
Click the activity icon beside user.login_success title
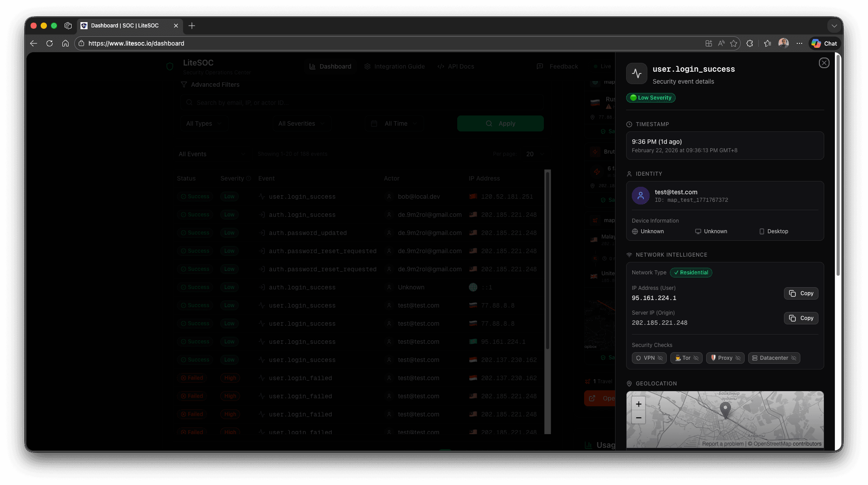[637, 73]
